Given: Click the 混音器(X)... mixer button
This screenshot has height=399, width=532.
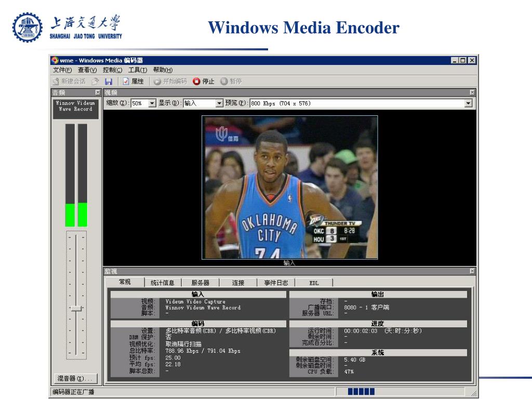Looking at the screenshot, I should tap(76, 378).
